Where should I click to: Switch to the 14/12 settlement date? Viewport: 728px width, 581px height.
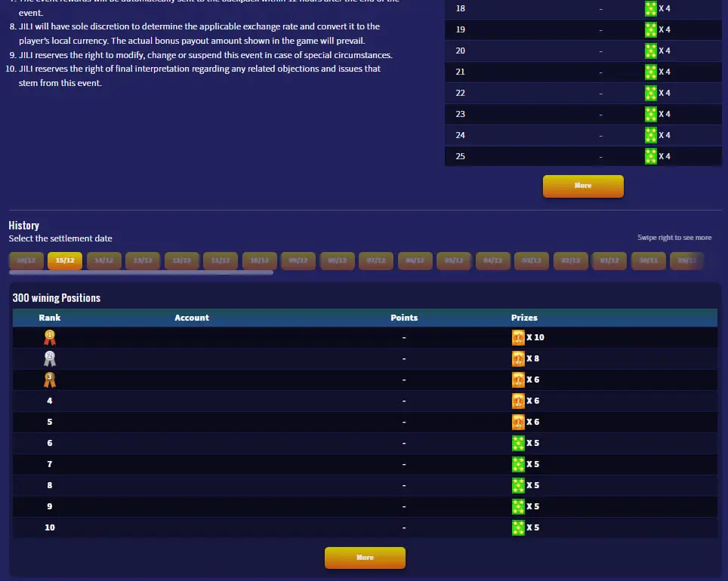[104, 260]
